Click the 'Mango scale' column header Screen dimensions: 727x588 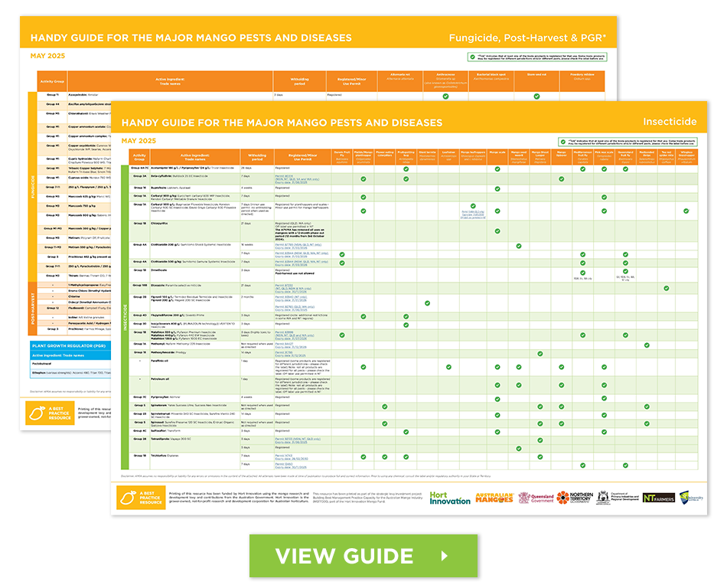(x=497, y=157)
